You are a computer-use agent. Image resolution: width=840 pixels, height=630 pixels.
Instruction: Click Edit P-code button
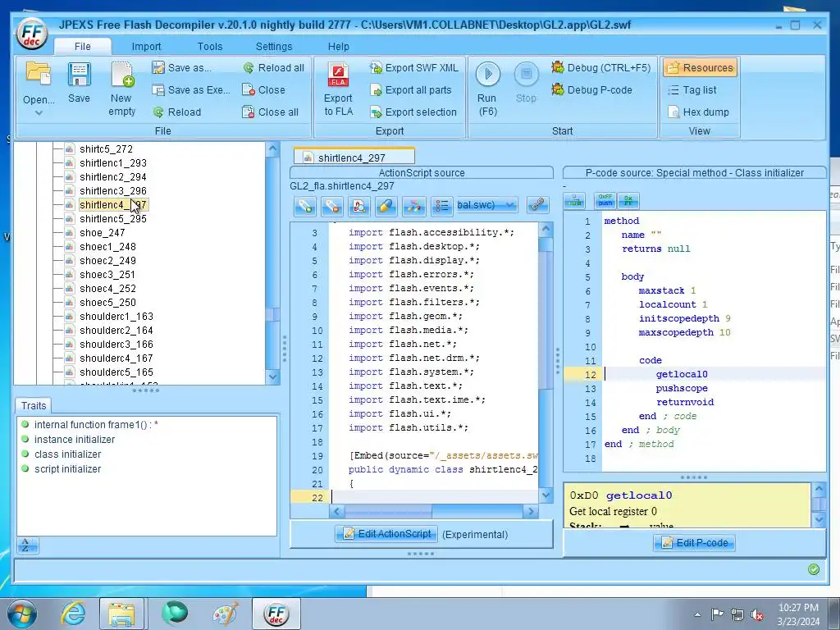click(x=694, y=543)
